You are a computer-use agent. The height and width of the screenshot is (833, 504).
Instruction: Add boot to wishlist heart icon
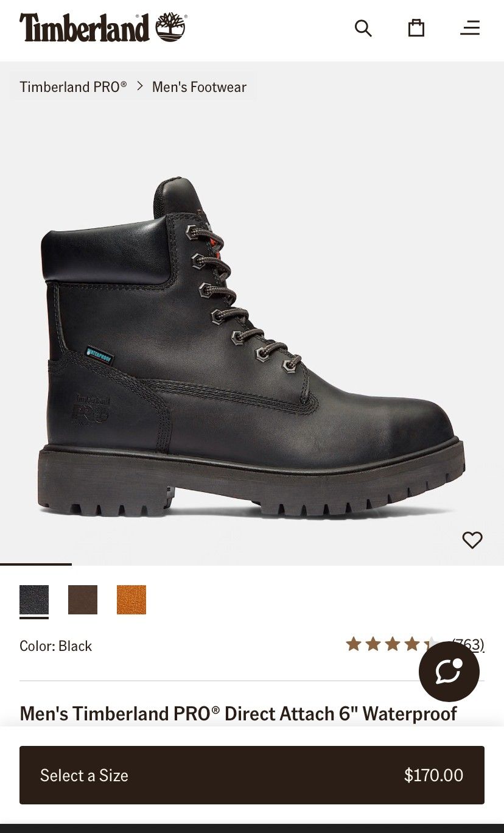472,540
